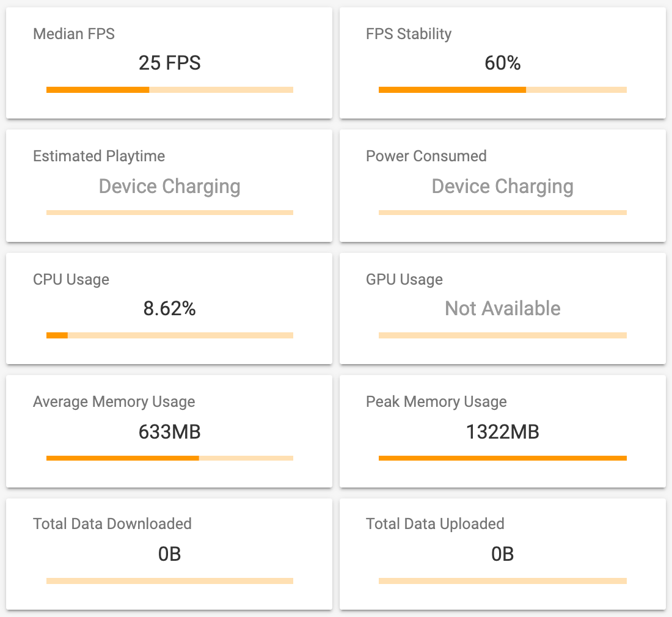
Task: Select the Total Data Downloaded label
Action: [112, 524]
